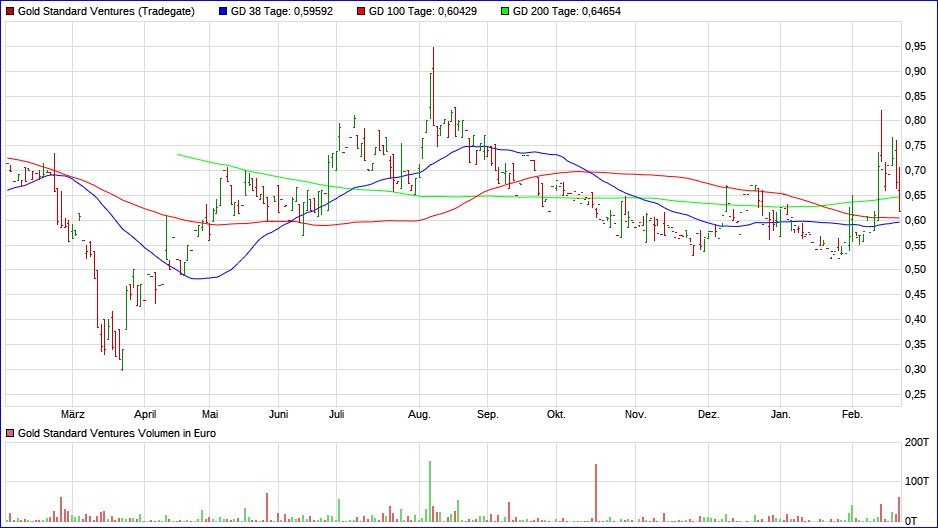Click the tallest green volume bar in August
Screen dimensions: 938x528
pyautogui.click(x=430, y=492)
